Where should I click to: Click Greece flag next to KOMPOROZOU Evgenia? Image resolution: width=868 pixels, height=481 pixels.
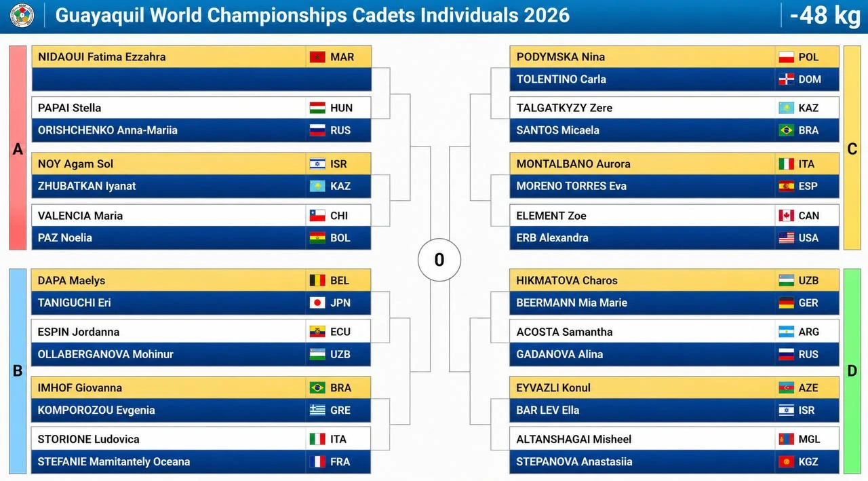point(317,410)
